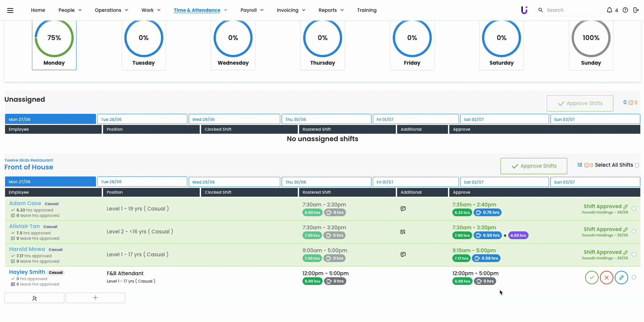The width and height of the screenshot is (644, 322).
Task: Edit Hayley Smith's shift with pencil icon
Action: tap(621, 278)
